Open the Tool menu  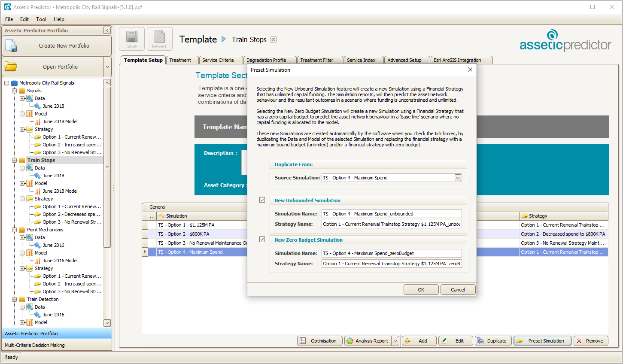pos(41,19)
